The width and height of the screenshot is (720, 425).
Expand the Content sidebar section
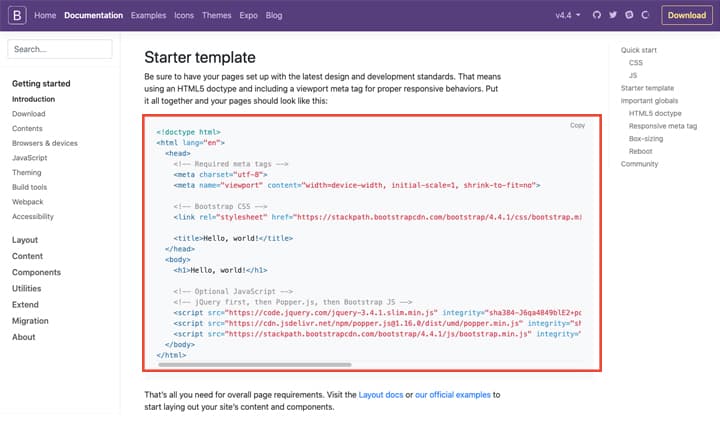27,256
